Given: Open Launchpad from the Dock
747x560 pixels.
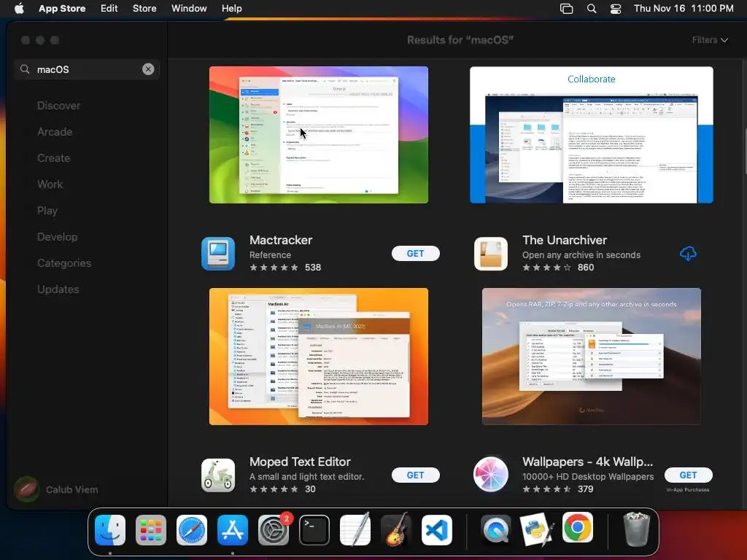Looking at the screenshot, I should pos(151,530).
